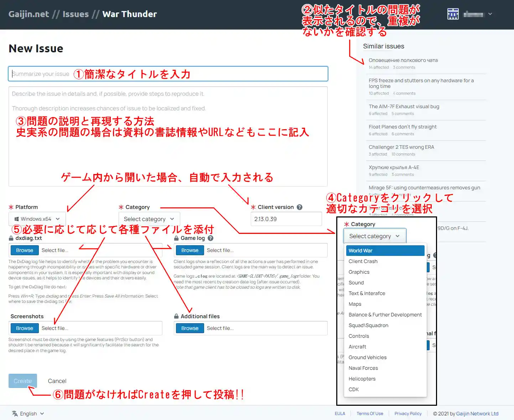Select Sound category option
This screenshot has height=420, width=514.
385,283
